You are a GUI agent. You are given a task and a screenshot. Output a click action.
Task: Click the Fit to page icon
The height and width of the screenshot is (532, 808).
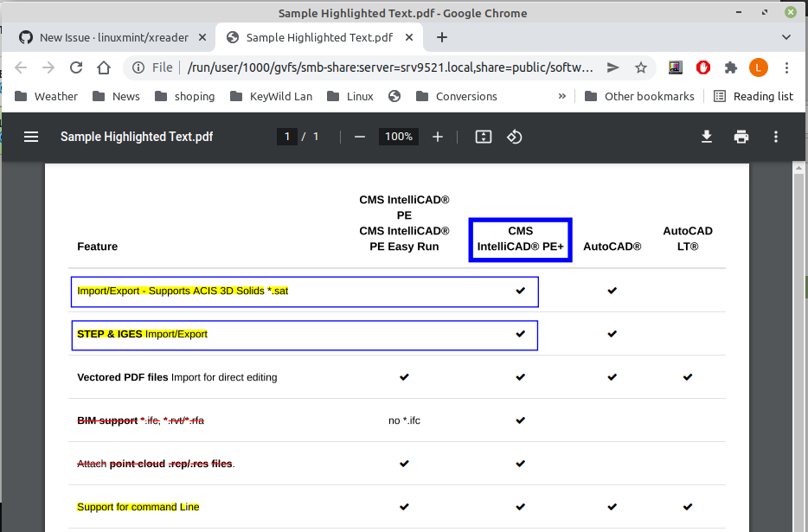click(483, 137)
